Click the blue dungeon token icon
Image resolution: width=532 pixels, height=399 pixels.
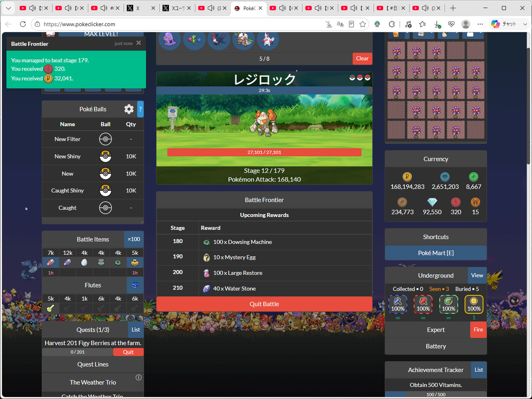[445, 177]
